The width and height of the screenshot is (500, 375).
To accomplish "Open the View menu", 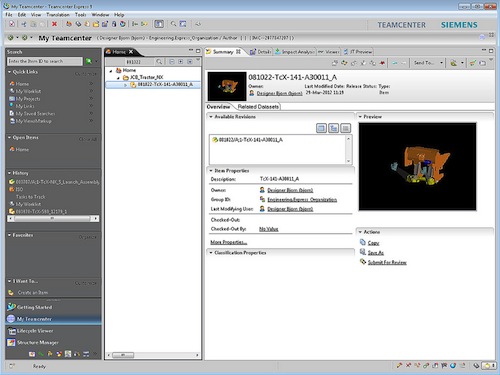I will [36, 15].
